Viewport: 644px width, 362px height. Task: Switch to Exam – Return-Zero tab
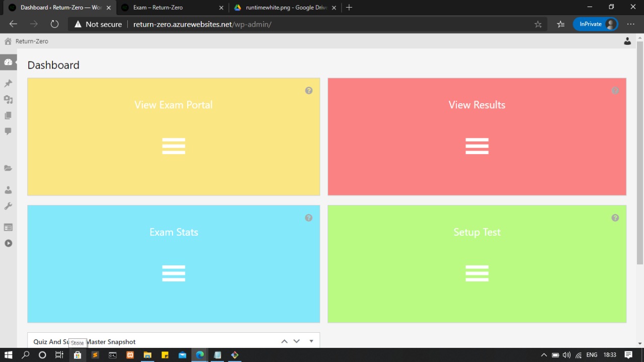[x=171, y=8]
